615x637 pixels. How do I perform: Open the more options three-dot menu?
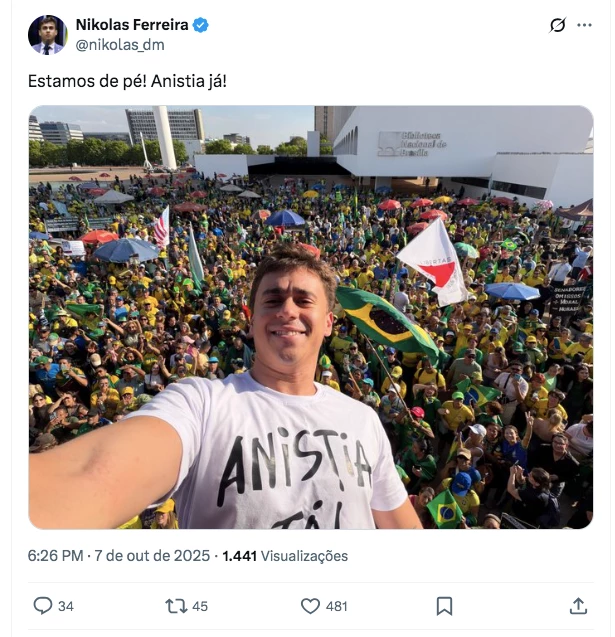[x=584, y=25]
